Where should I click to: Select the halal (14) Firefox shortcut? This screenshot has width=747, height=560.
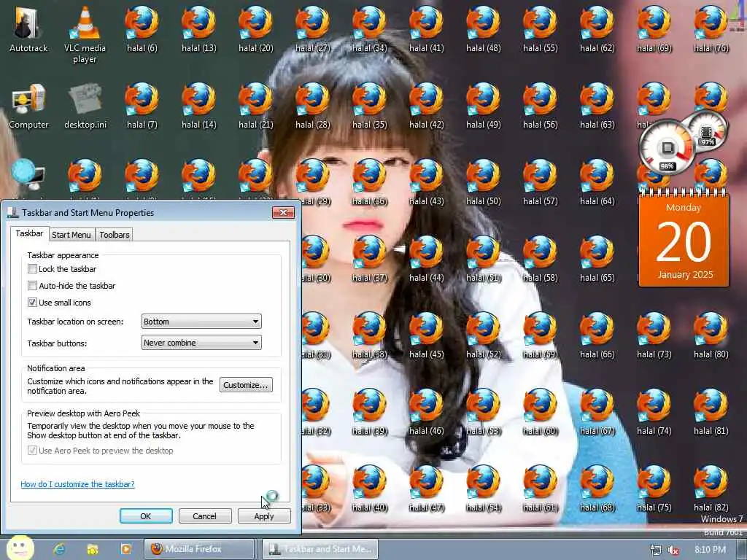click(x=198, y=106)
